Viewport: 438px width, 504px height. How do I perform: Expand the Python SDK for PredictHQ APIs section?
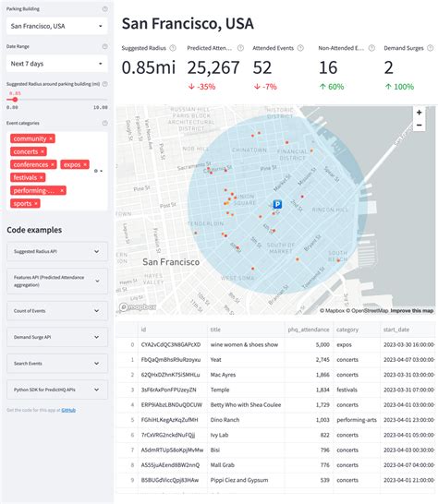[x=57, y=390]
